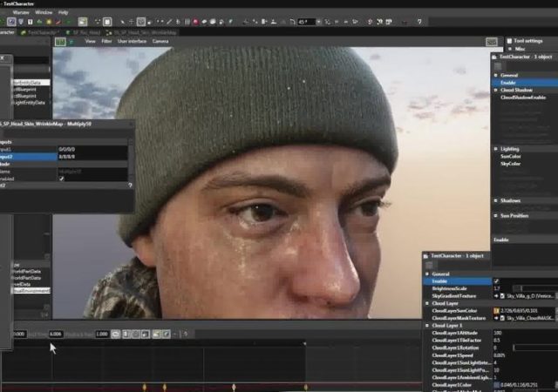
Task: Click the red record icon in top toolbar
Action: point(196,21)
